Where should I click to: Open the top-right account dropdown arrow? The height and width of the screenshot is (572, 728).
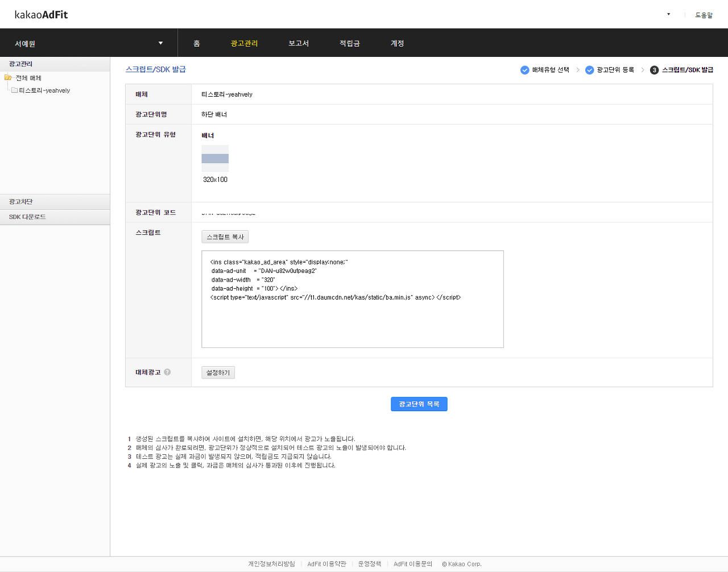point(668,14)
